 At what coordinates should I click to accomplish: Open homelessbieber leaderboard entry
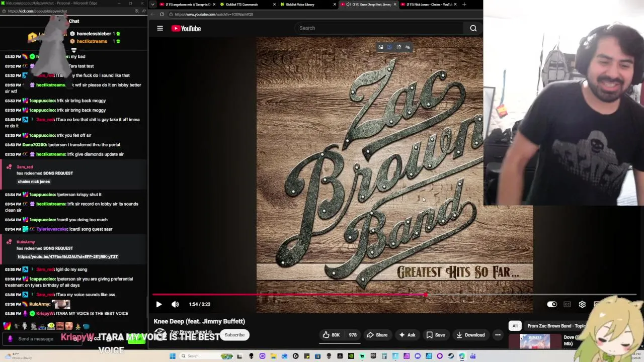[95, 34]
